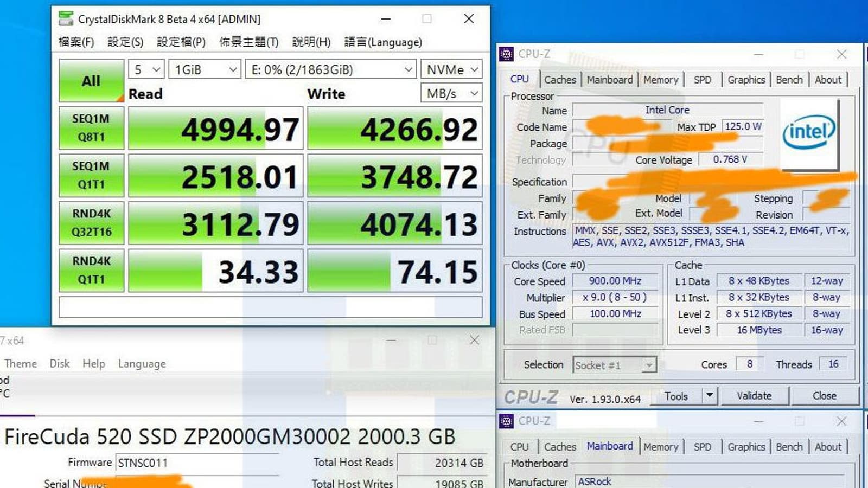
Task: Open the 語言(Language) menu
Action: point(383,42)
